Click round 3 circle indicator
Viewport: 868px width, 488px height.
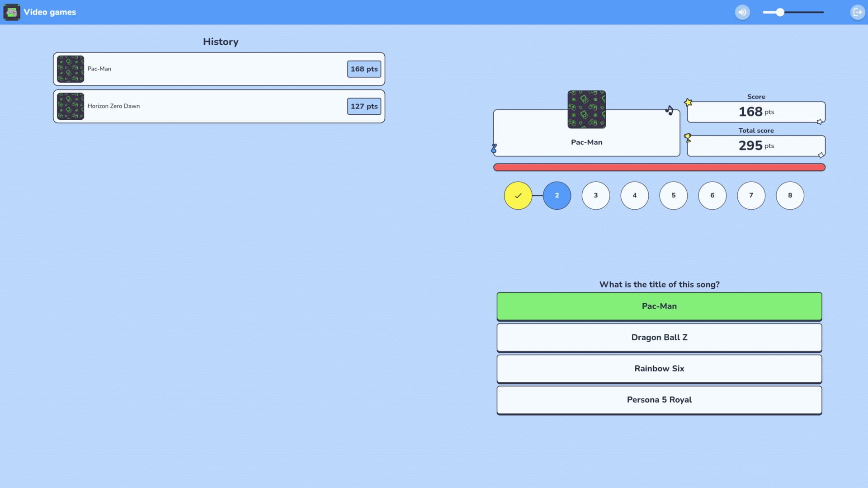595,196
